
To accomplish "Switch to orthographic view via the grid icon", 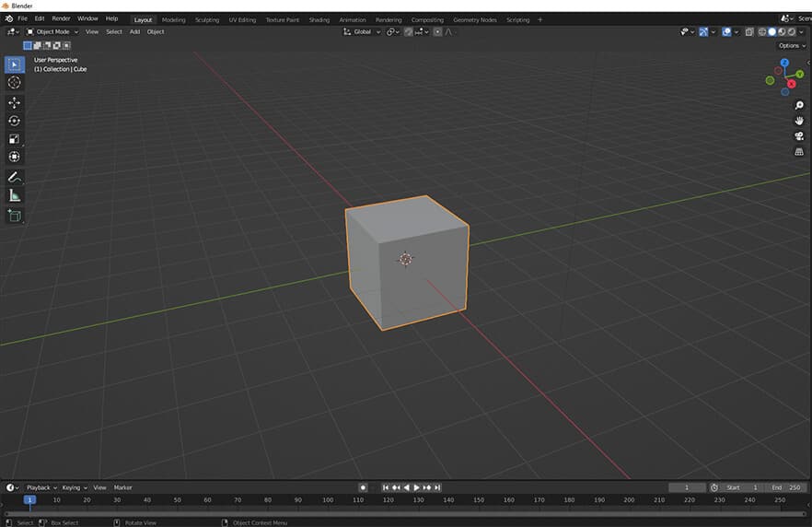I will (x=799, y=152).
